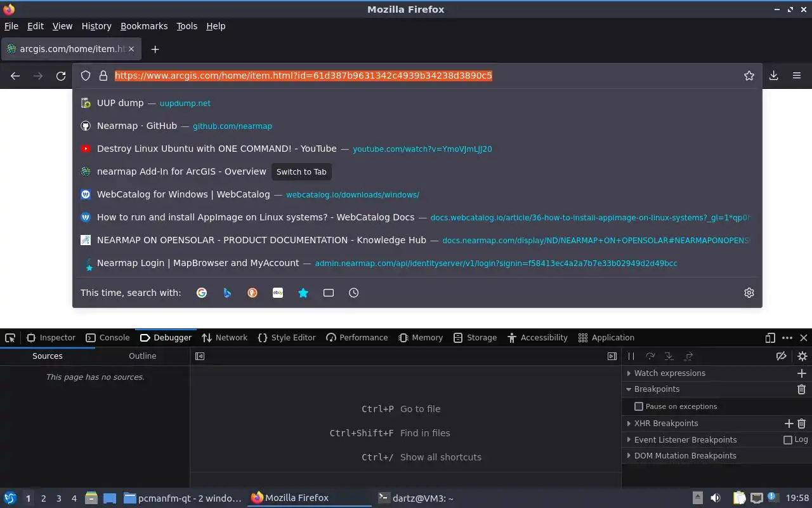
Task: Collapse the breakpoints pane toggle on right
Action: (612, 356)
